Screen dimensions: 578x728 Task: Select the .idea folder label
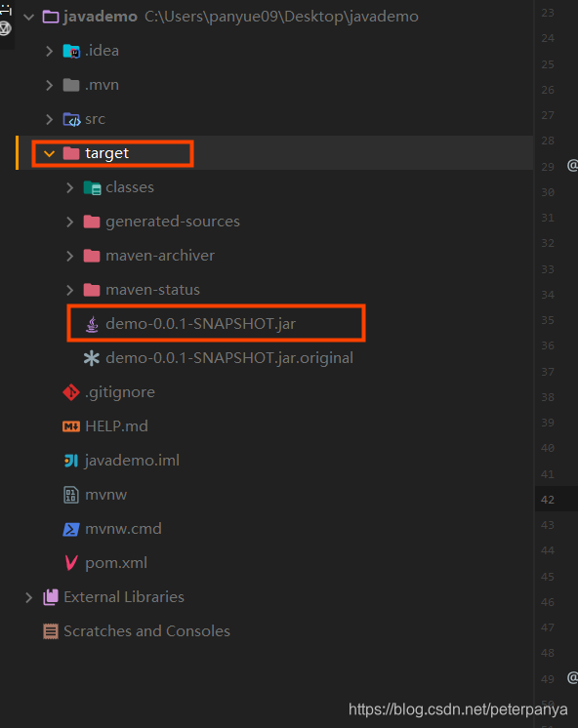(102, 51)
